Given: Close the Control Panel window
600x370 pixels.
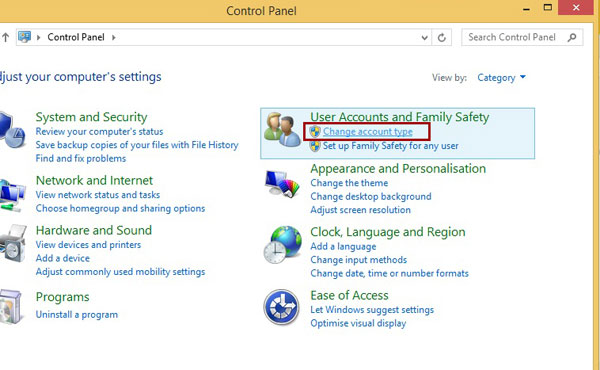Looking at the screenshot, I should point(576,8).
